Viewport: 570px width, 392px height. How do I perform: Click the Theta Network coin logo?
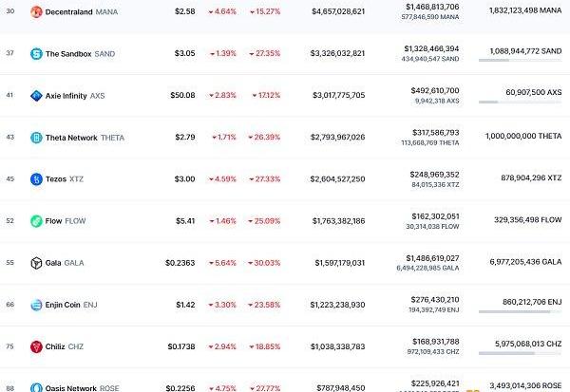pyautogui.click(x=36, y=138)
